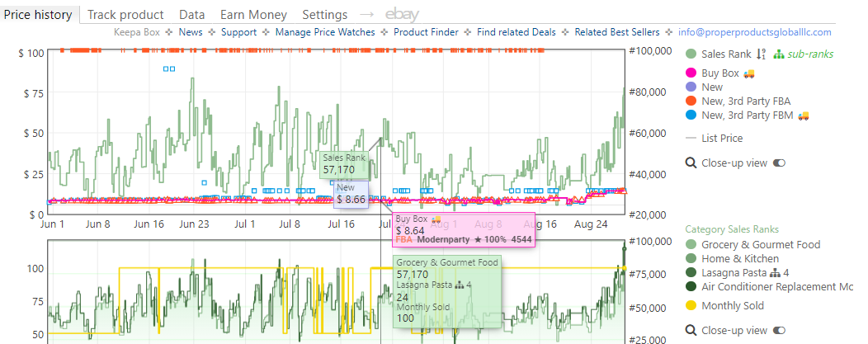Click the List Price legend label
Image resolution: width=868 pixels, height=344 pixels.
[x=722, y=139]
